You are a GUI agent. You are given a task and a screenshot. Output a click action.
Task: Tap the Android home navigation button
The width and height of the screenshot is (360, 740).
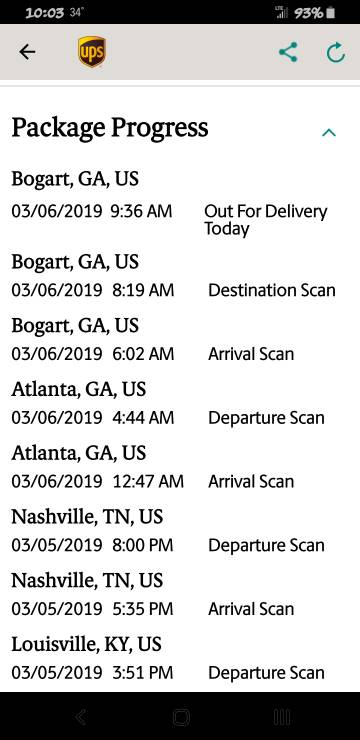(x=181, y=717)
